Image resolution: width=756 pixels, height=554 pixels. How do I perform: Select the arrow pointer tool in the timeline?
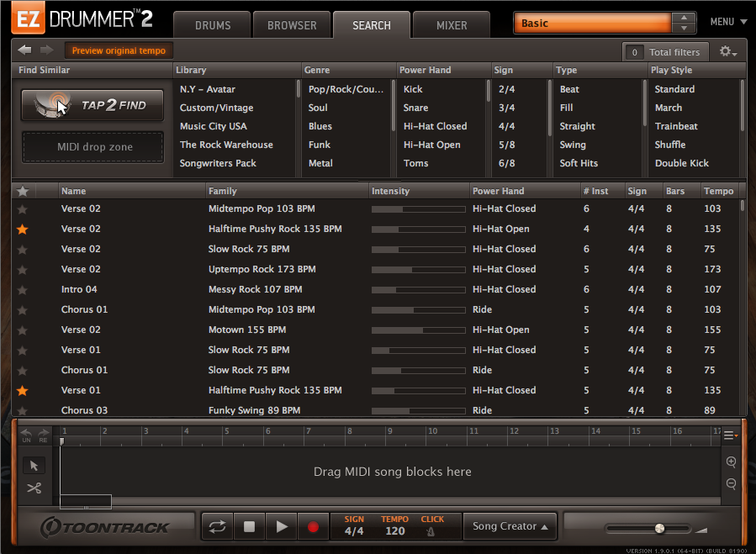tap(34, 465)
